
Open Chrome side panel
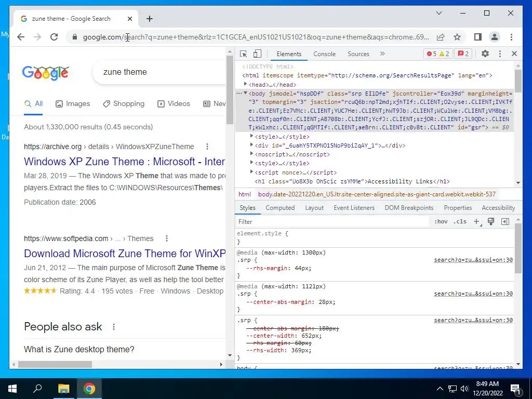[478, 37]
